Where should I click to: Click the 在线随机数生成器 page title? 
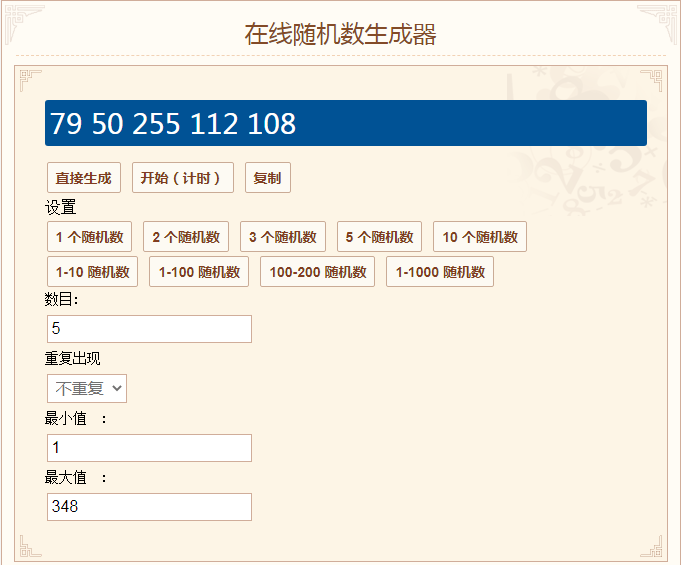pos(340,34)
